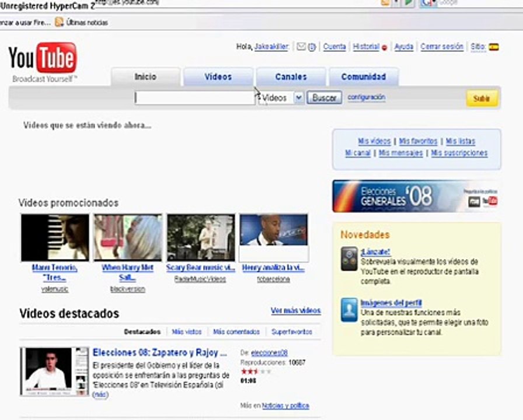
Task: Open the Mis favoritos link
Action: [x=418, y=141]
